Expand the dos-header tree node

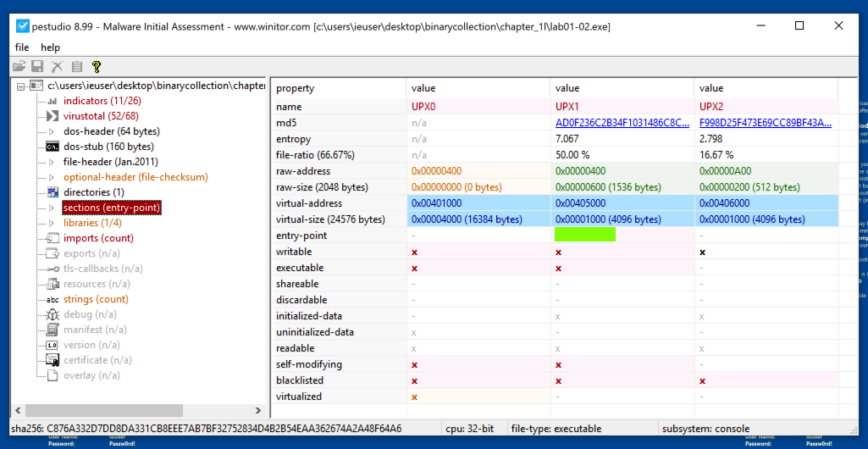tap(52, 131)
